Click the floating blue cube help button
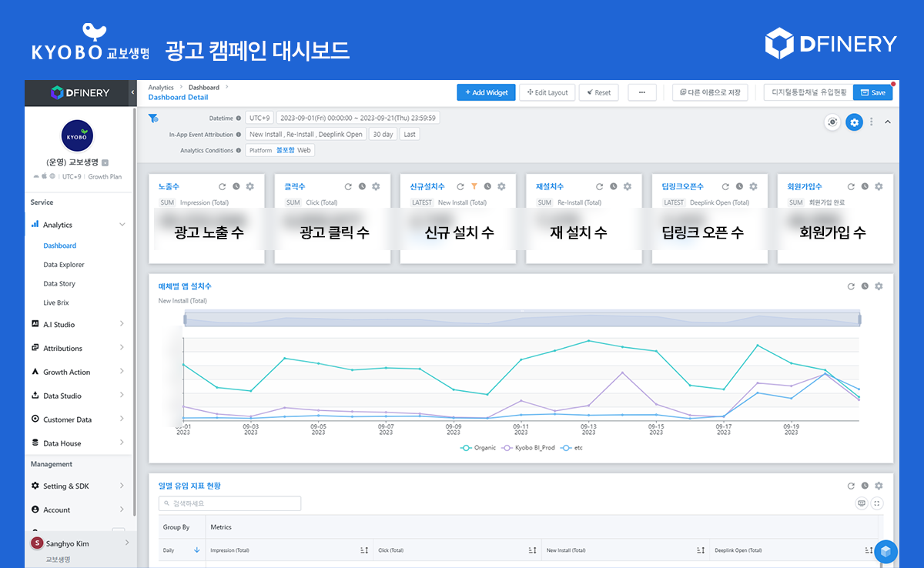924x568 pixels. (885, 551)
